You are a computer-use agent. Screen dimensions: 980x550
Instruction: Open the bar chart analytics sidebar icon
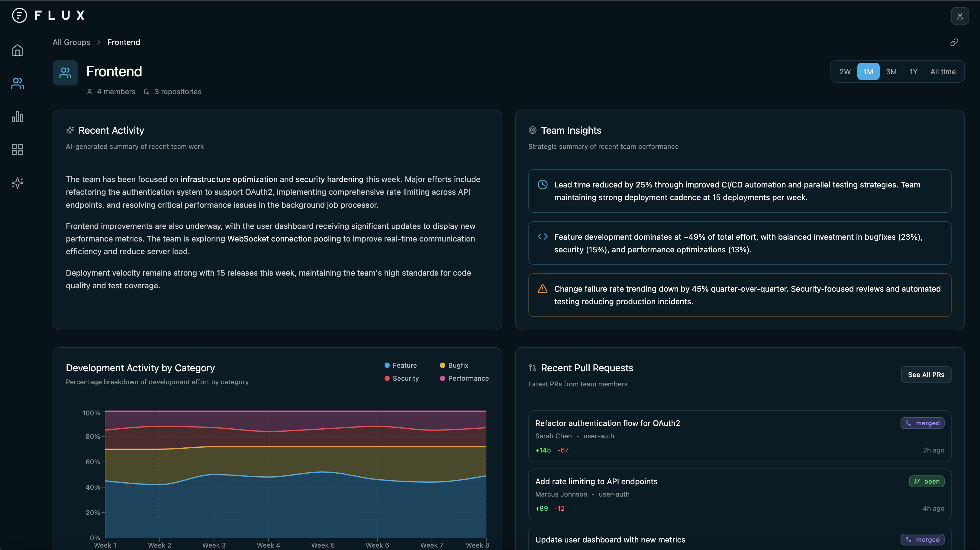click(x=18, y=116)
